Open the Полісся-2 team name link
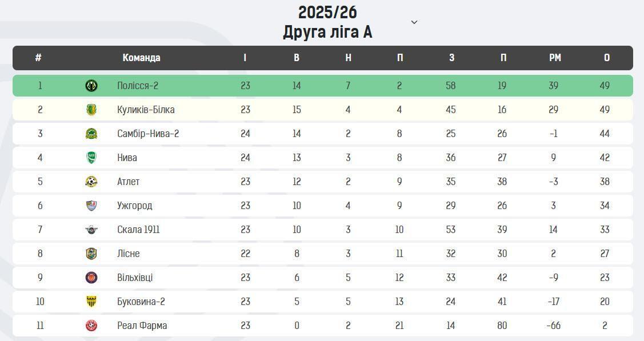The height and width of the screenshot is (341, 644). (x=138, y=86)
